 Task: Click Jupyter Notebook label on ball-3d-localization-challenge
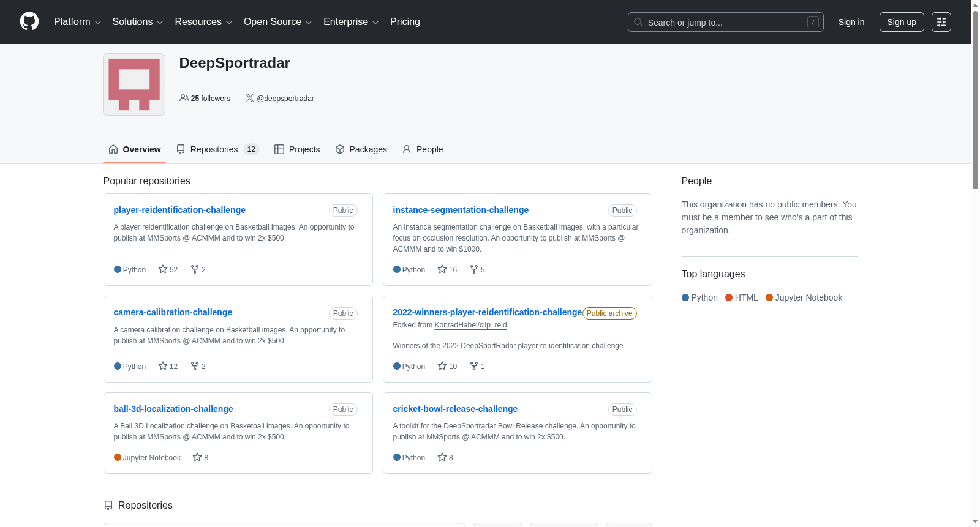[152, 458]
